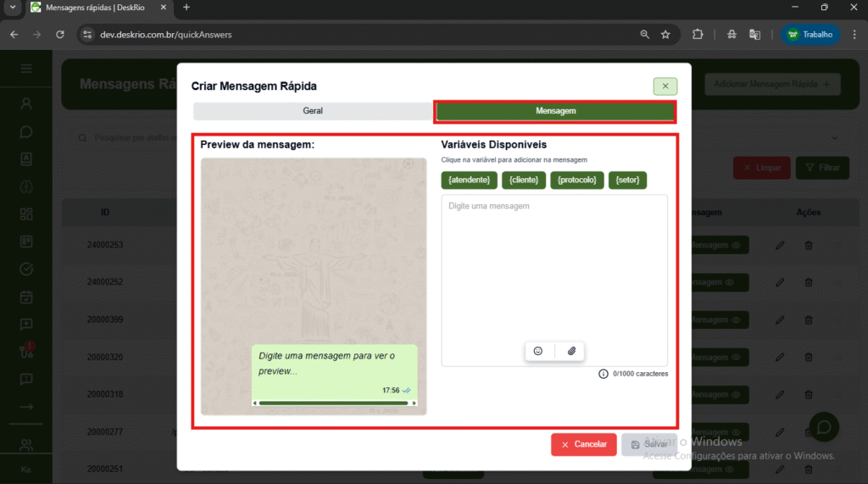
Task: Close the Criar Mensagem Rápida dialog
Action: pos(665,86)
